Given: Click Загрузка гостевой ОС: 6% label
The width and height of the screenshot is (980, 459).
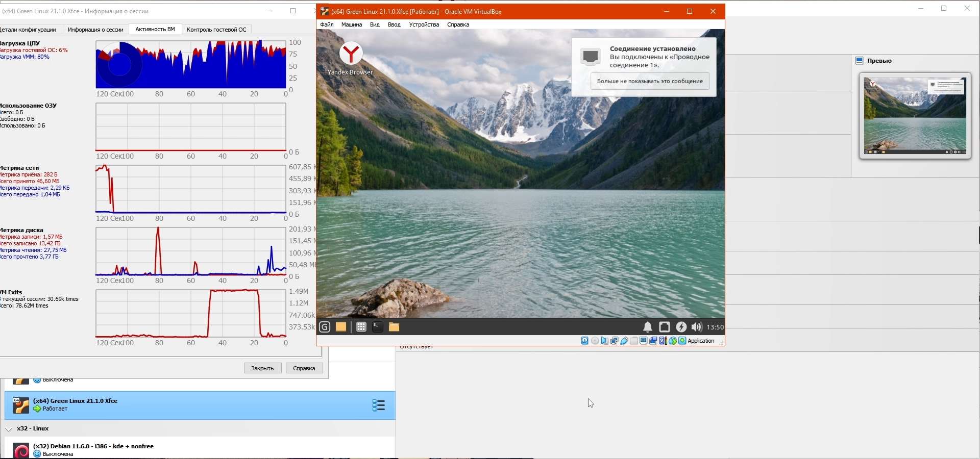Looking at the screenshot, I should (x=34, y=50).
